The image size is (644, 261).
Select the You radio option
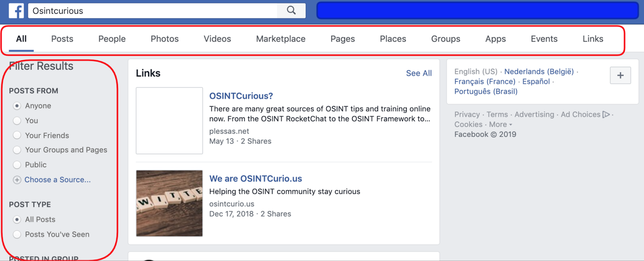(17, 121)
